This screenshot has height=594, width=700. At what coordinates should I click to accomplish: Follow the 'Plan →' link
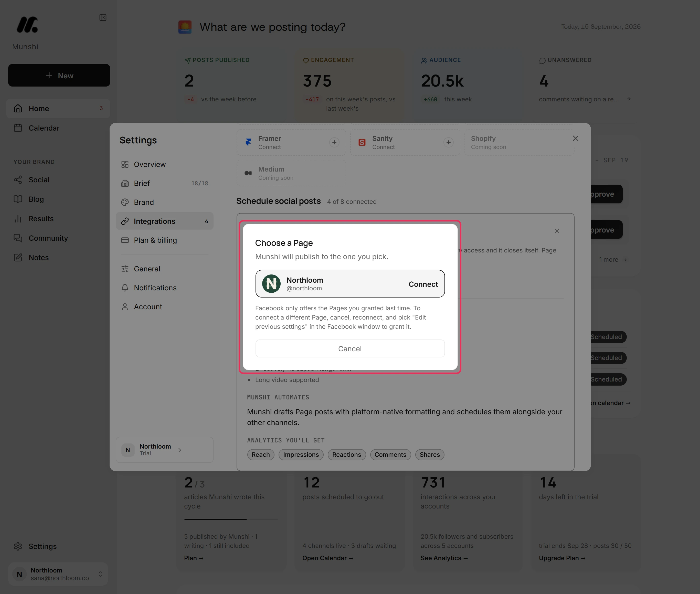[194, 558]
